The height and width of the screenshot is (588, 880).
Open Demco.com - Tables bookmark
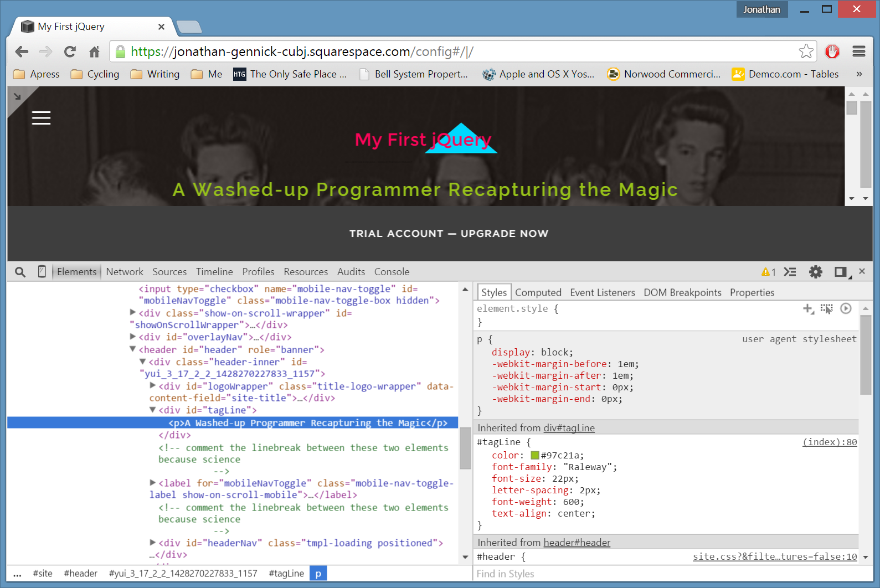pyautogui.click(x=785, y=74)
